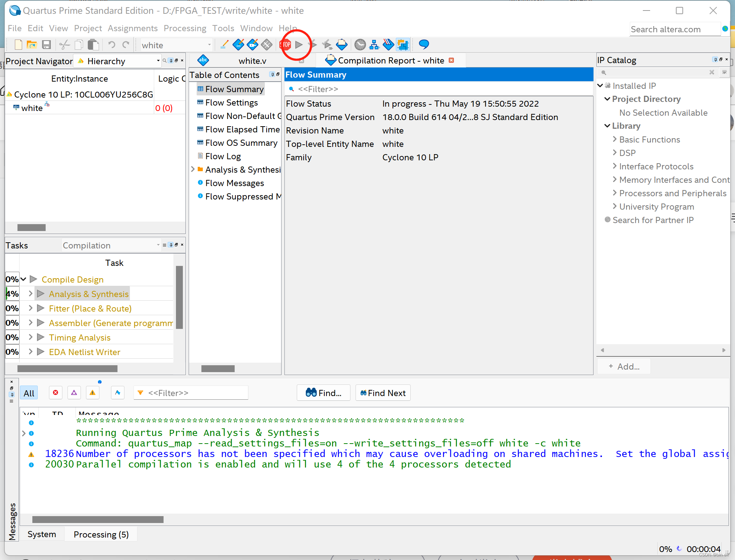Toggle critical warning messages filter
Image resolution: width=735 pixels, height=560 pixels.
pos(74,393)
